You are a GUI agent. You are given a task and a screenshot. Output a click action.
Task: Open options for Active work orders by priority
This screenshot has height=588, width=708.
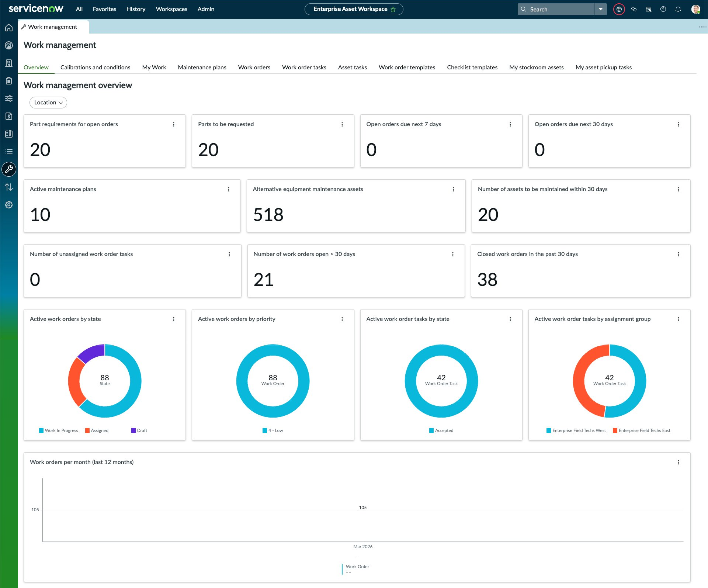click(342, 319)
